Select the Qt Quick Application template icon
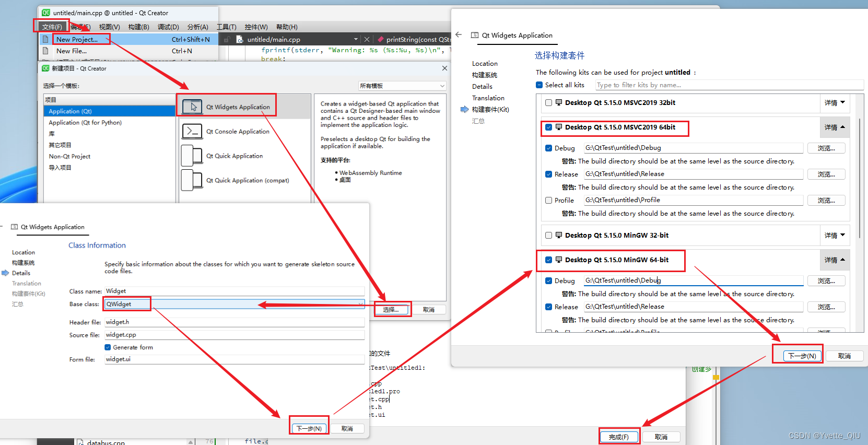The height and width of the screenshot is (445, 868). [192, 156]
